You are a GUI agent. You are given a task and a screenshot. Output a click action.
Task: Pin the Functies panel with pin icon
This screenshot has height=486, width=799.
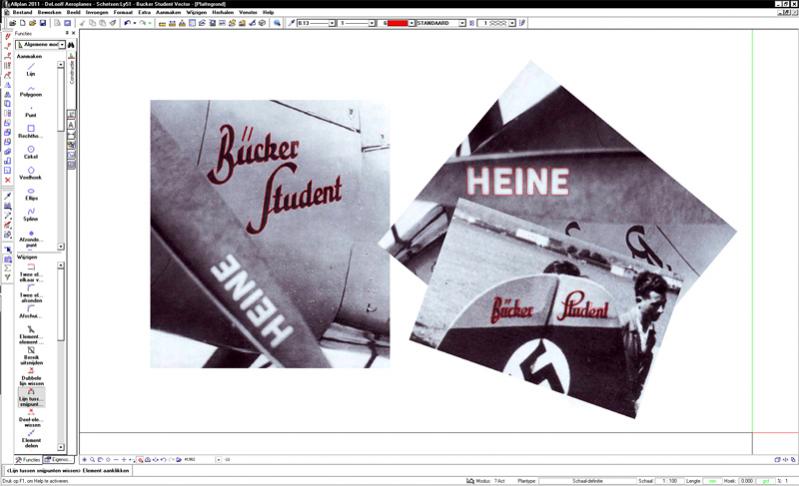pos(67,33)
